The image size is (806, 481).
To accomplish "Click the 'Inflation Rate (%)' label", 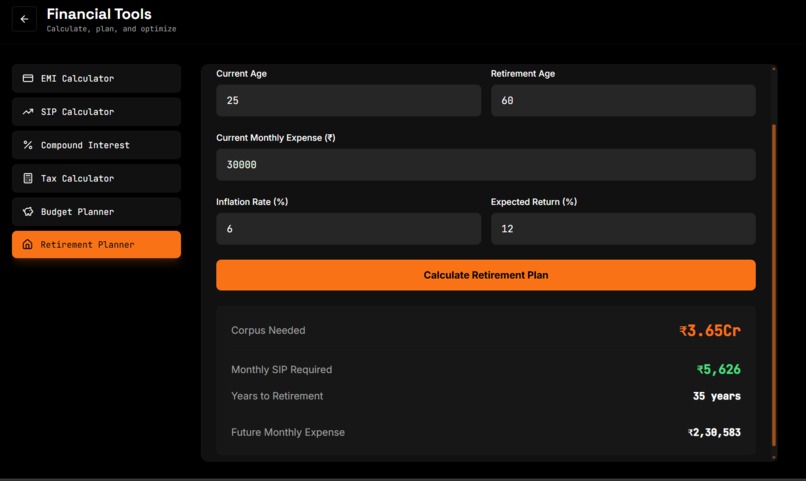I will [x=252, y=202].
